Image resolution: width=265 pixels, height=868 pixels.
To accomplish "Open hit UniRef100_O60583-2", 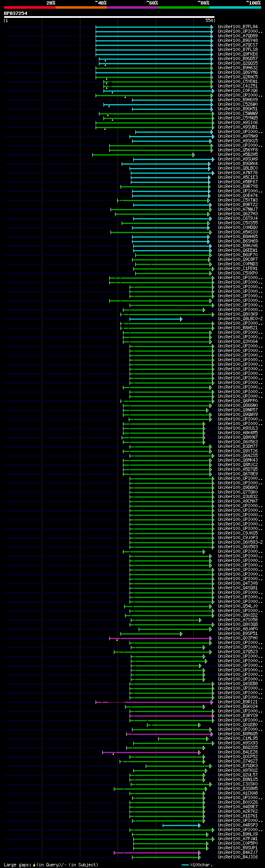I will (x=240, y=542).
